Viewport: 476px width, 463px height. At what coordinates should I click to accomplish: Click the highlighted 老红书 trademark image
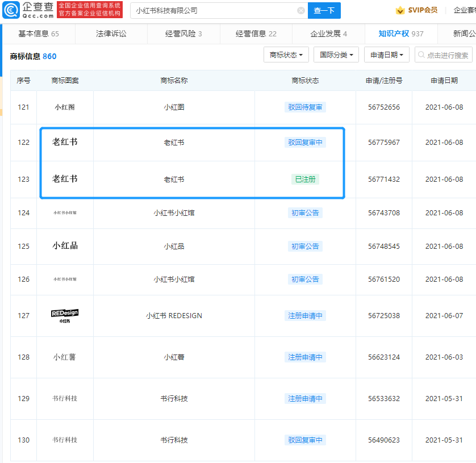(64, 143)
